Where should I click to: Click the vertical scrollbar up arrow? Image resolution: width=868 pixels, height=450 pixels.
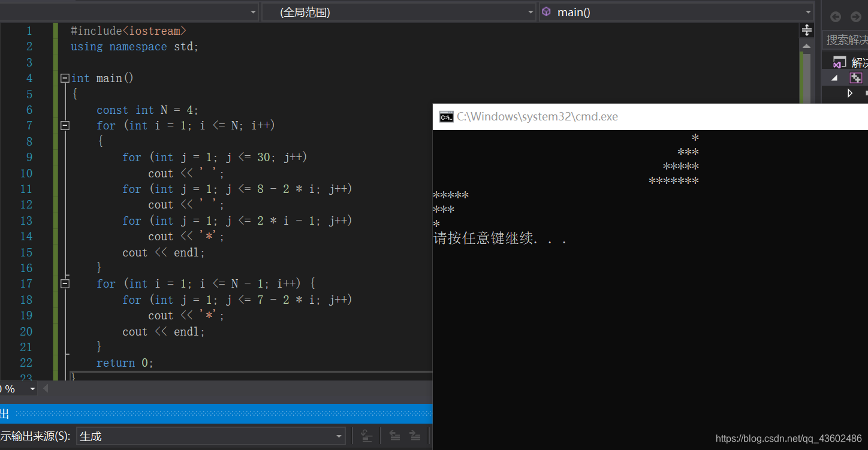pyautogui.click(x=807, y=46)
